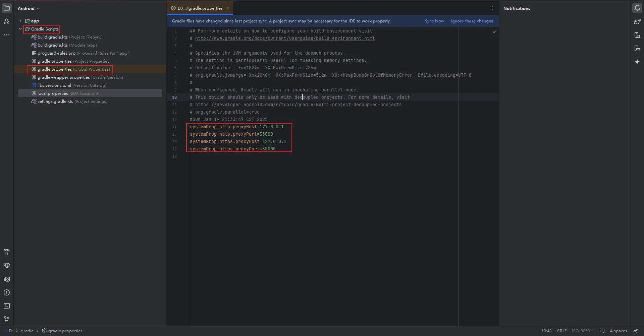Click the Sync Now link

tap(434, 21)
